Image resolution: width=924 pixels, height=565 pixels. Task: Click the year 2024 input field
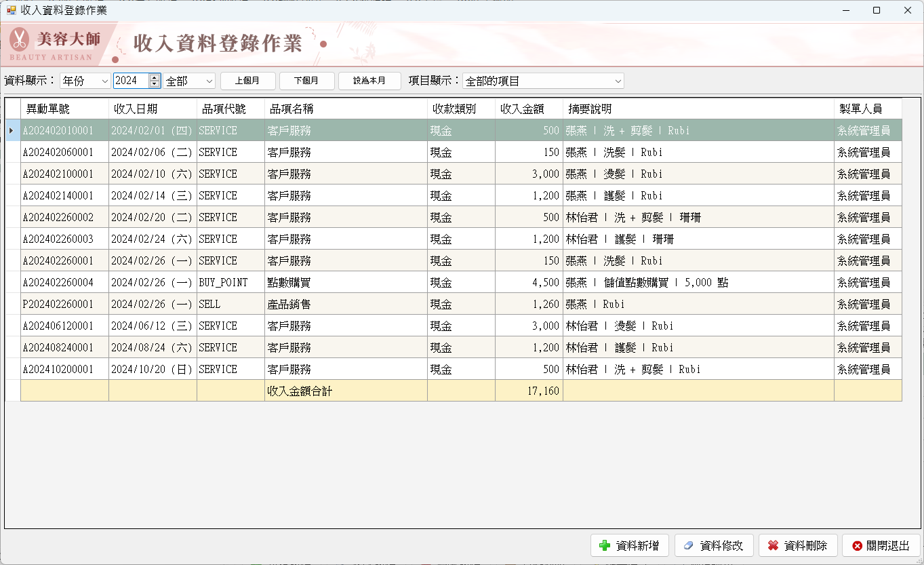pos(131,81)
